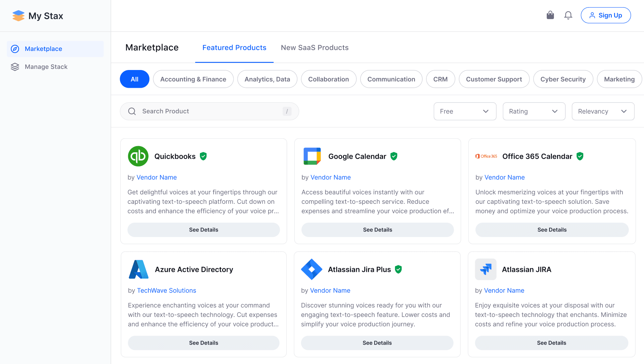Select the All category filter
644x364 pixels.
135,79
